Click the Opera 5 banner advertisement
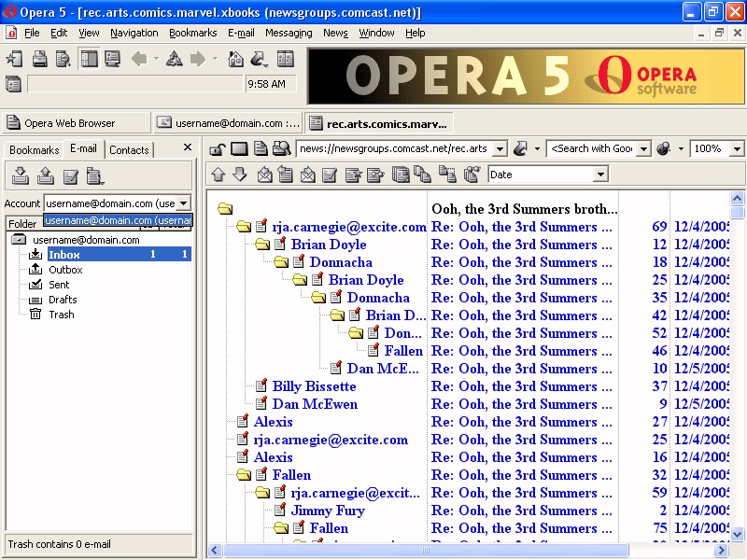 point(526,77)
